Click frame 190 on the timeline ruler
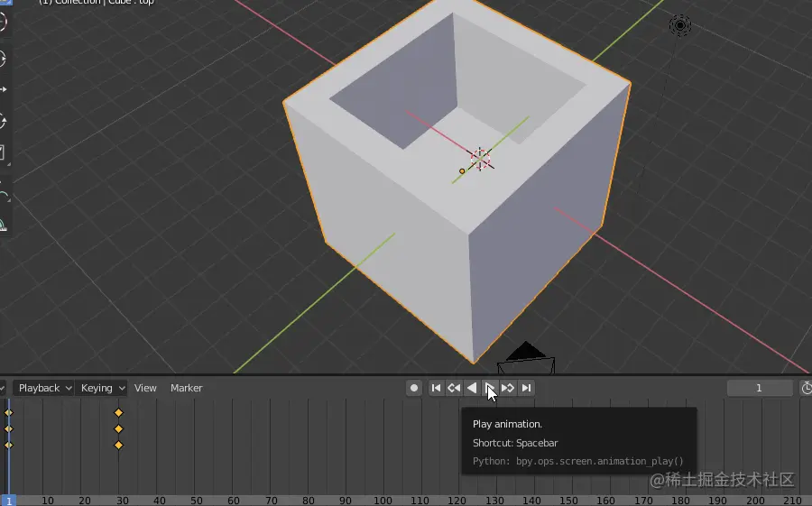 coord(718,501)
